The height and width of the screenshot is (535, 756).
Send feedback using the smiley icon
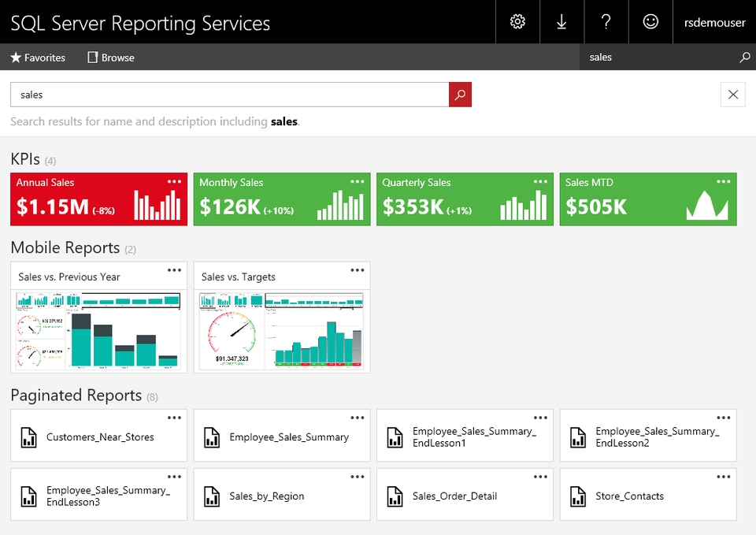[650, 21]
